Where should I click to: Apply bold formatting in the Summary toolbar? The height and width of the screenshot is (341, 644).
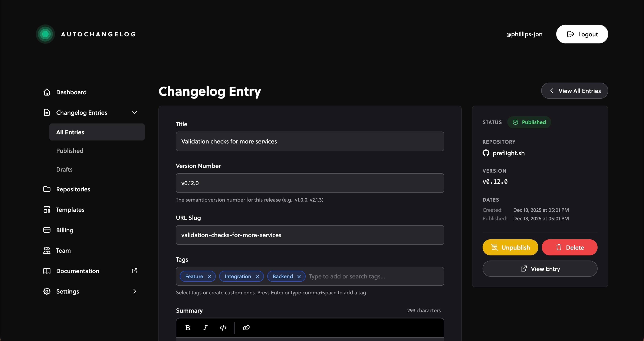pos(187,328)
